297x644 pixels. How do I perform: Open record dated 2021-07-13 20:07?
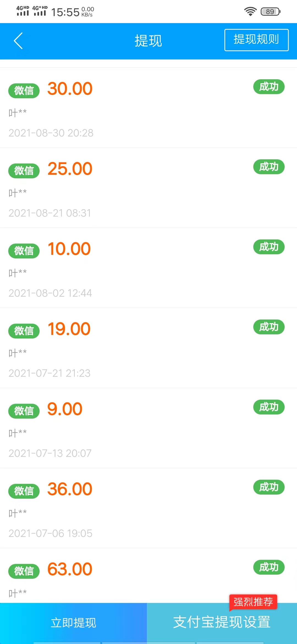pos(50,453)
